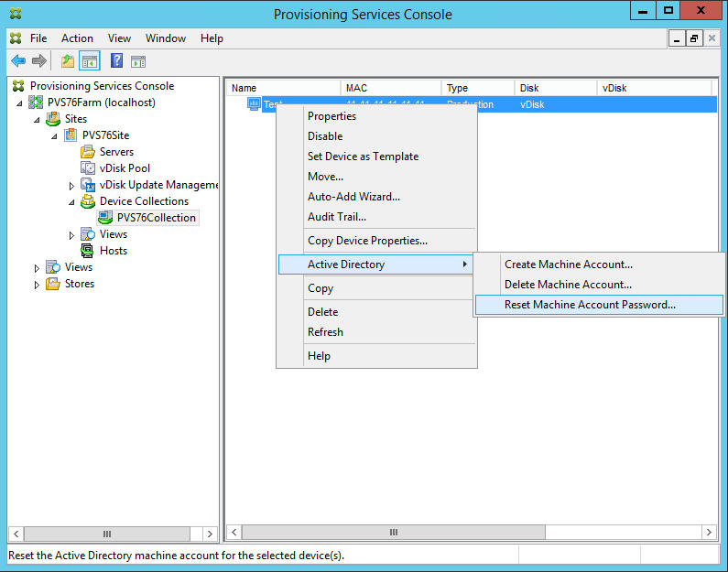Click the device list scroll right arrow
The height and width of the screenshot is (572, 728).
coord(709,532)
